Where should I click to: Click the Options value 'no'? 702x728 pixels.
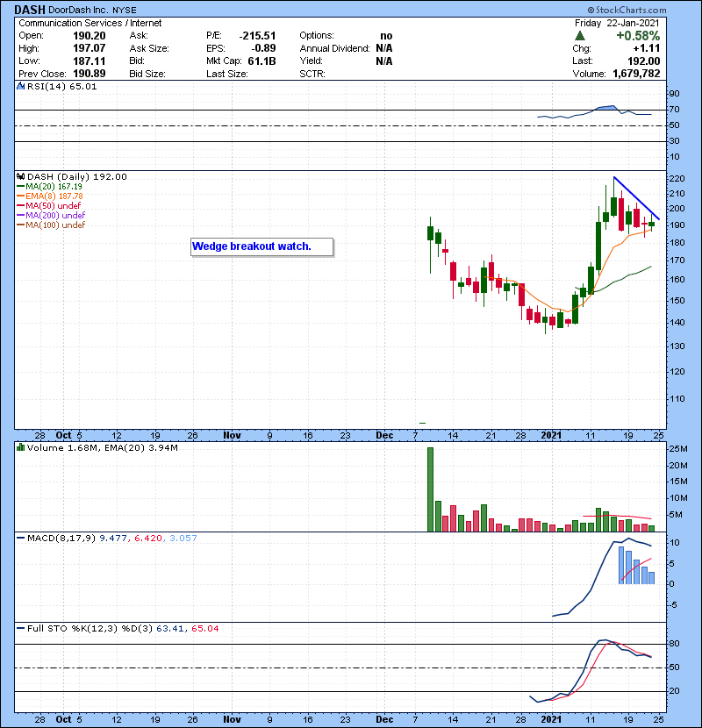pos(386,36)
